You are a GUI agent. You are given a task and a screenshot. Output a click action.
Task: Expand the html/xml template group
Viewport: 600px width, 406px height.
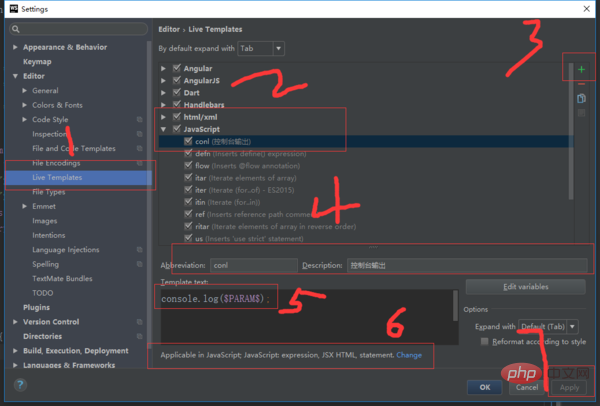point(163,117)
